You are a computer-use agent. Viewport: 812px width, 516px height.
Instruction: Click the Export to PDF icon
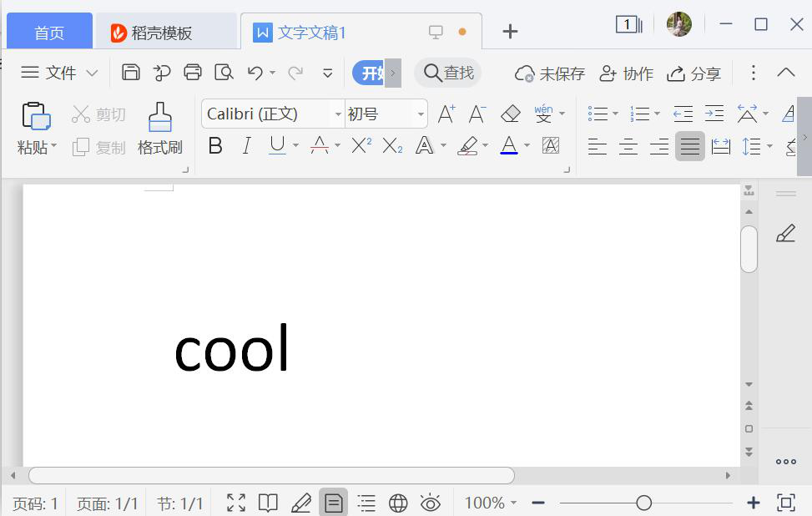(162, 73)
